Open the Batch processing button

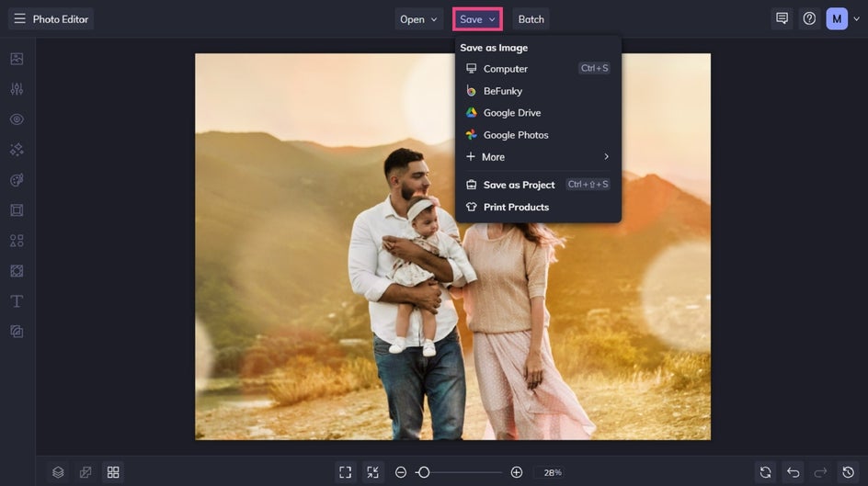[531, 19]
